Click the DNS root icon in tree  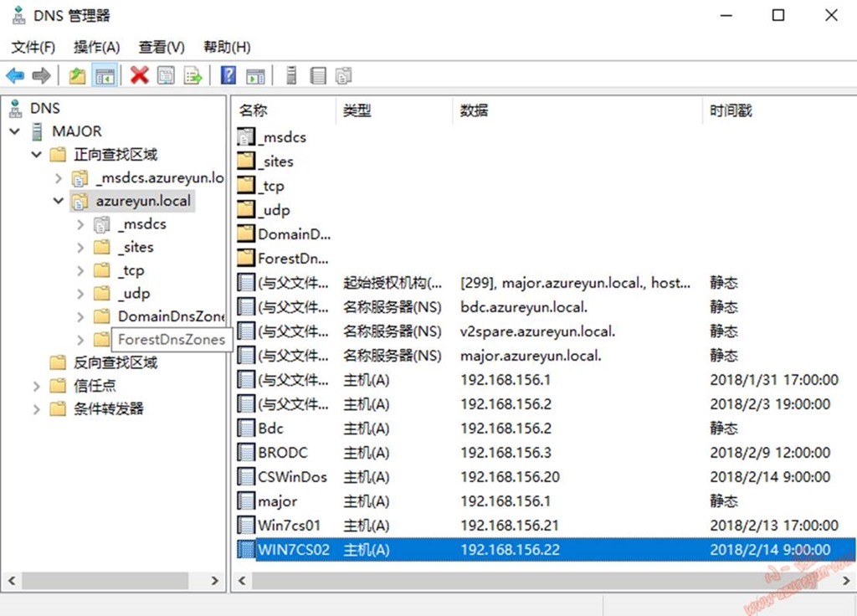[16, 108]
